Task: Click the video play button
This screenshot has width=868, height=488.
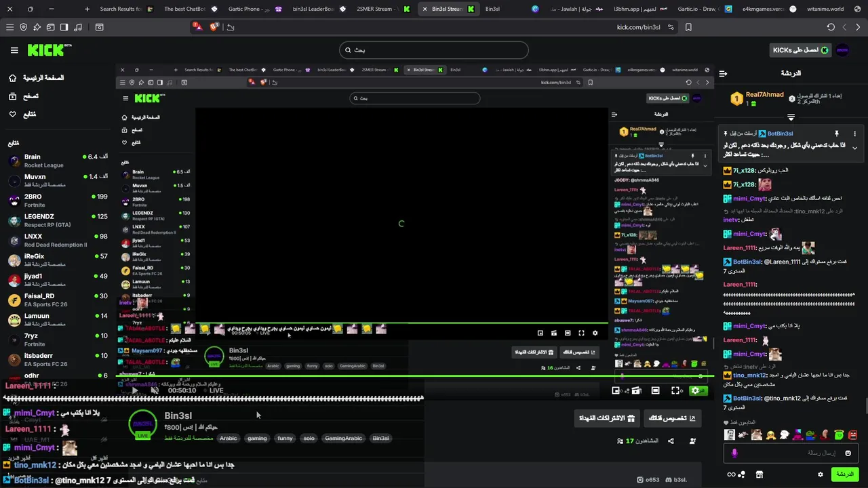Action: [134, 390]
